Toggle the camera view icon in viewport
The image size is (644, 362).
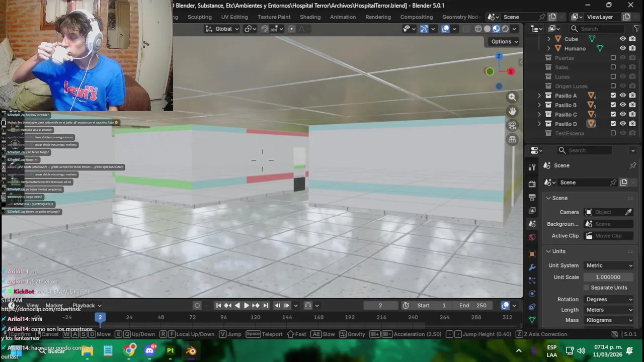tap(512, 125)
